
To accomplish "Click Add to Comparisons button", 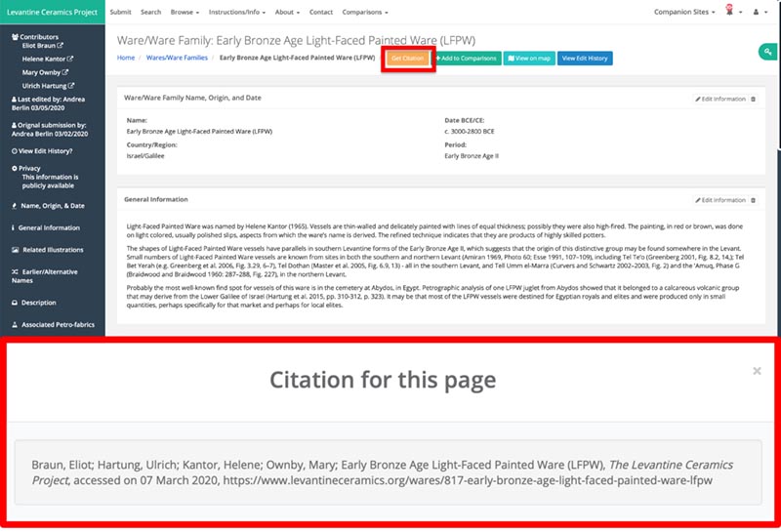I will coord(467,59).
